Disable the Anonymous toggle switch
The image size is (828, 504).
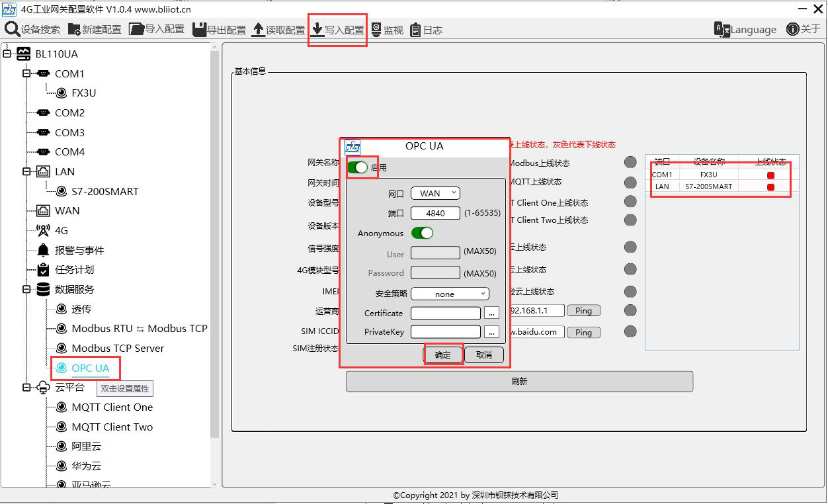[422, 233]
